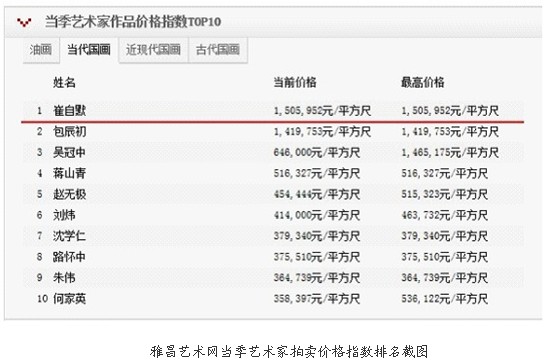The width and height of the screenshot is (547, 361).
Task: Open artist 刘炜 entry
Action: (64, 215)
